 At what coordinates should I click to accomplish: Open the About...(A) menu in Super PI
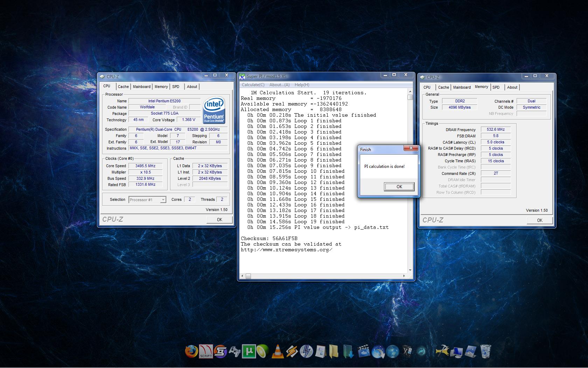[279, 85]
